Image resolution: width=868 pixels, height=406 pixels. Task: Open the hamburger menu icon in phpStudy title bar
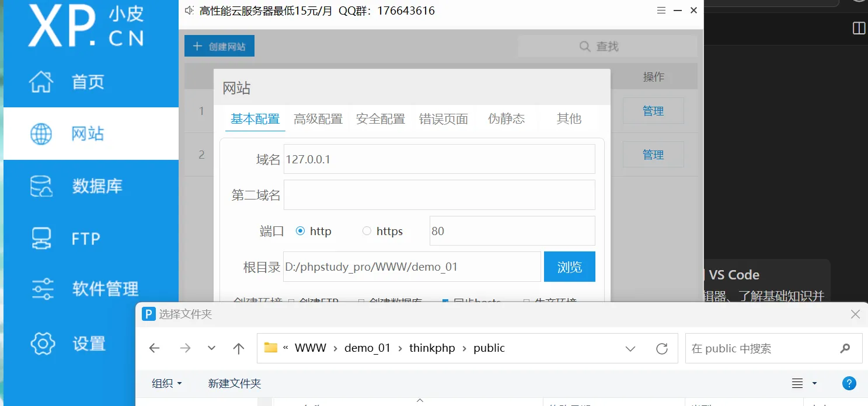pyautogui.click(x=661, y=10)
